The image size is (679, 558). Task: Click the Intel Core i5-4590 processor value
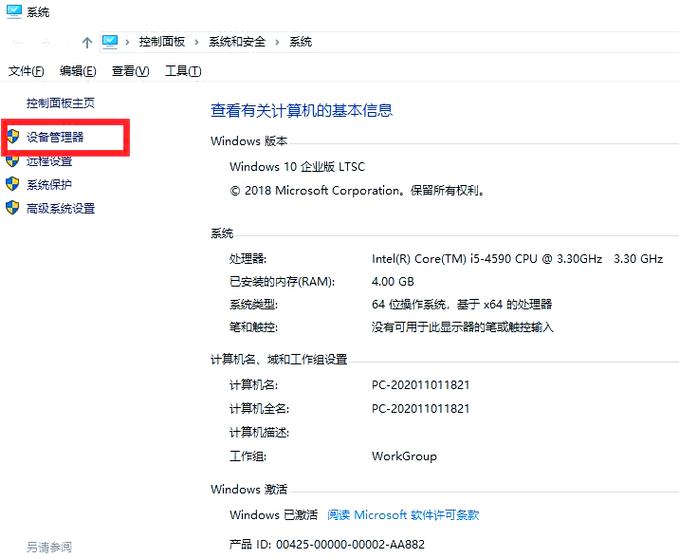[x=517, y=259]
